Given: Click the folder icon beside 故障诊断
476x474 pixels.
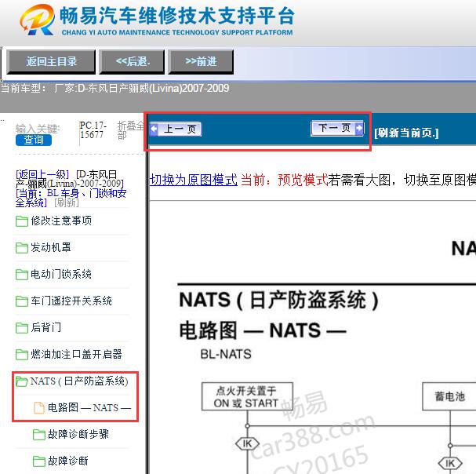Looking at the screenshot, I should pos(39,461).
